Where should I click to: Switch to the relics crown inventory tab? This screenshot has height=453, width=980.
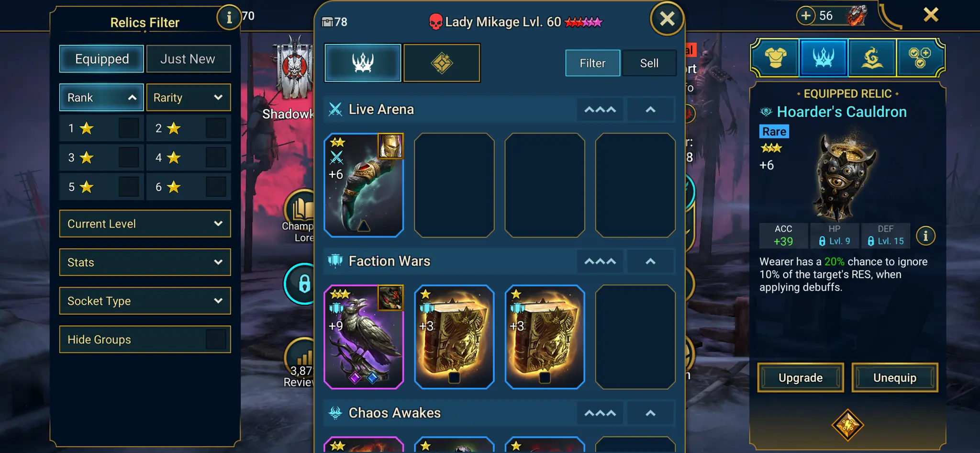tap(363, 63)
